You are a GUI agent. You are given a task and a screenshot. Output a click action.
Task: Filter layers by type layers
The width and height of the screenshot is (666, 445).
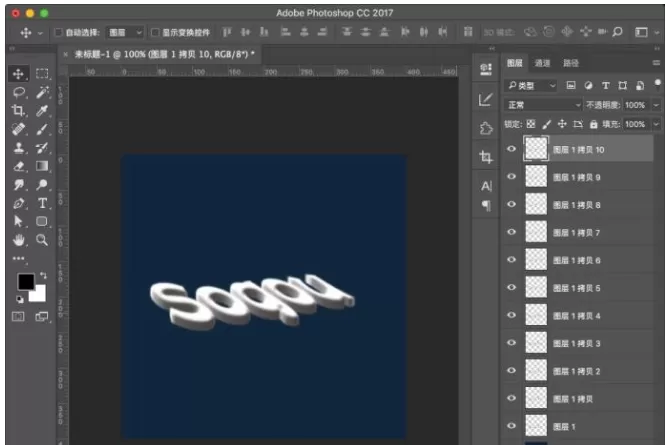(606, 86)
